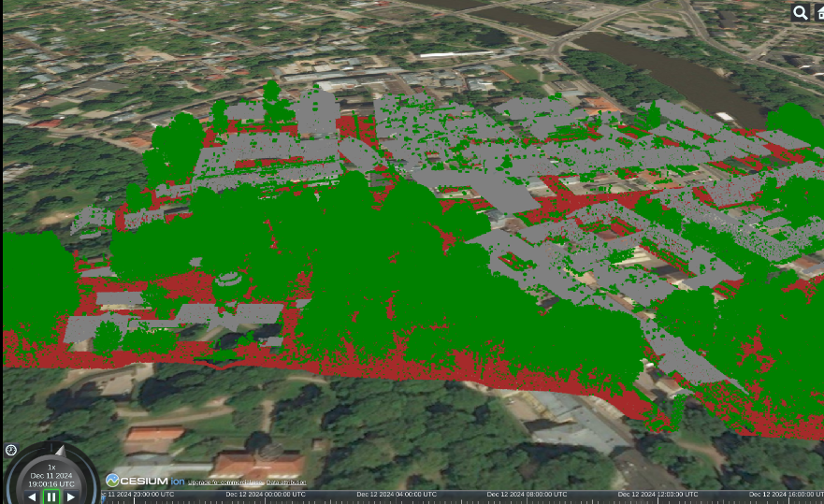Image resolution: width=824 pixels, height=504 pixels.
Task: Click the current date-time readout in the clock dial
Action: [51, 480]
